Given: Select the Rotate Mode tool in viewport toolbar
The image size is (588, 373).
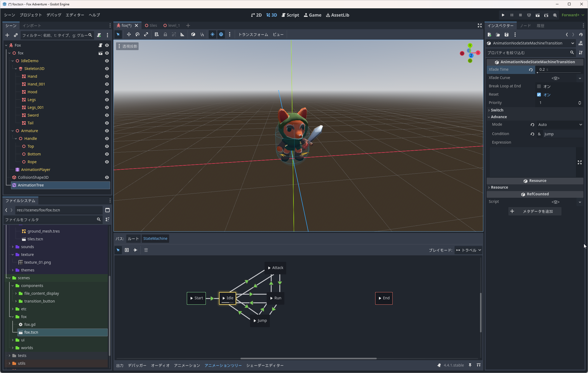Looking at the screenshot, I should tap(137, 34).
